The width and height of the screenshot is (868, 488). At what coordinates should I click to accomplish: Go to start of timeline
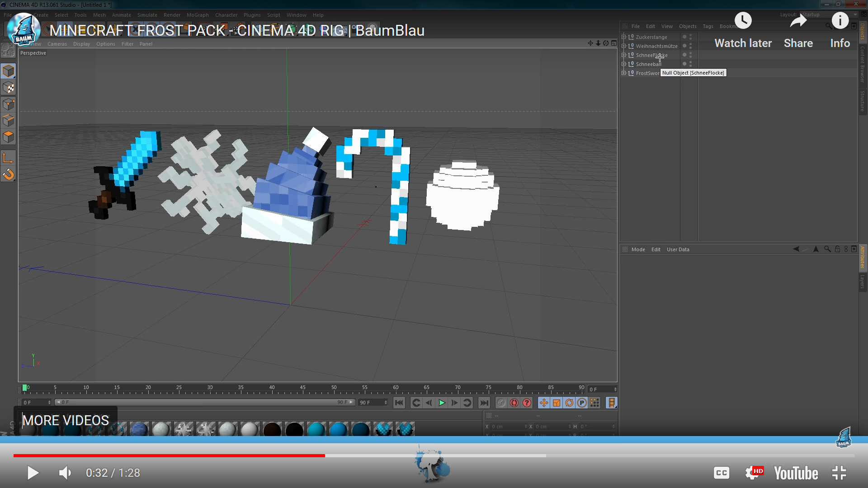[x=399, y=403]
